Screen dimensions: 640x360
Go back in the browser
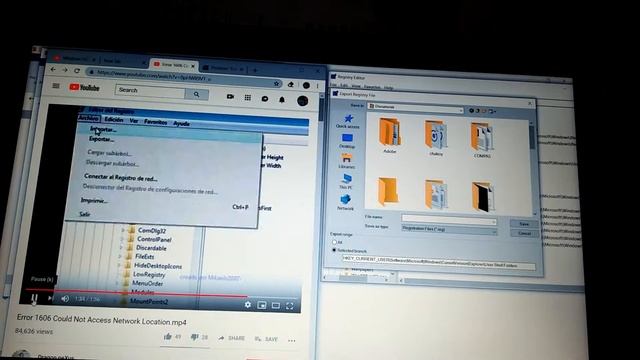(x=53, y=70)
